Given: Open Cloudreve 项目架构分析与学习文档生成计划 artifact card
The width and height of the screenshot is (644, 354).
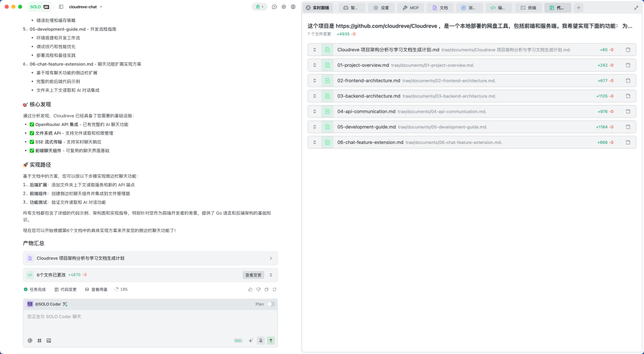Looking at the screenshot, I should [150, 258].
